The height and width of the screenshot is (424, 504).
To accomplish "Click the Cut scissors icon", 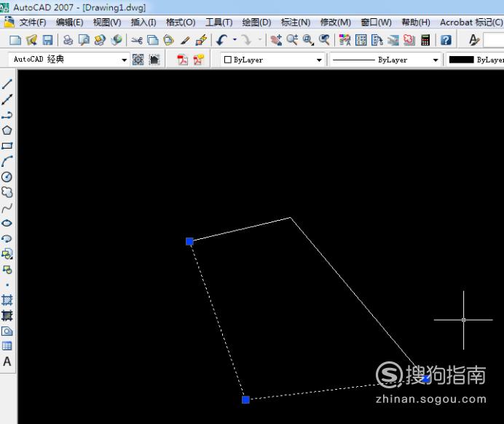I will (137, 40).
